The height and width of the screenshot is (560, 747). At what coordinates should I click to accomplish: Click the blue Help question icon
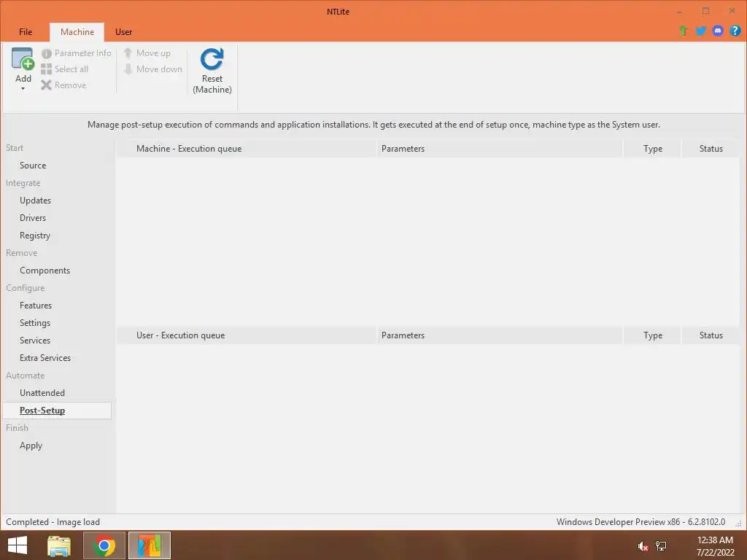(x=735, y=31)
